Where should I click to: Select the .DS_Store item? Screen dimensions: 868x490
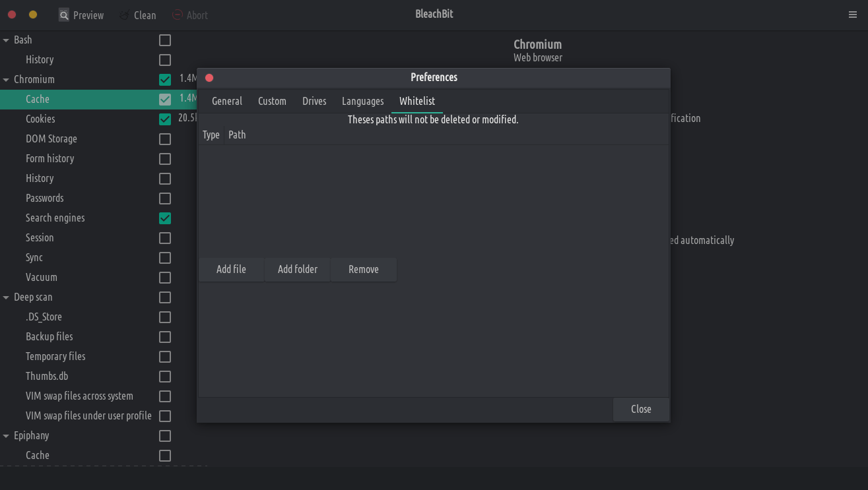tap(44, 317)
